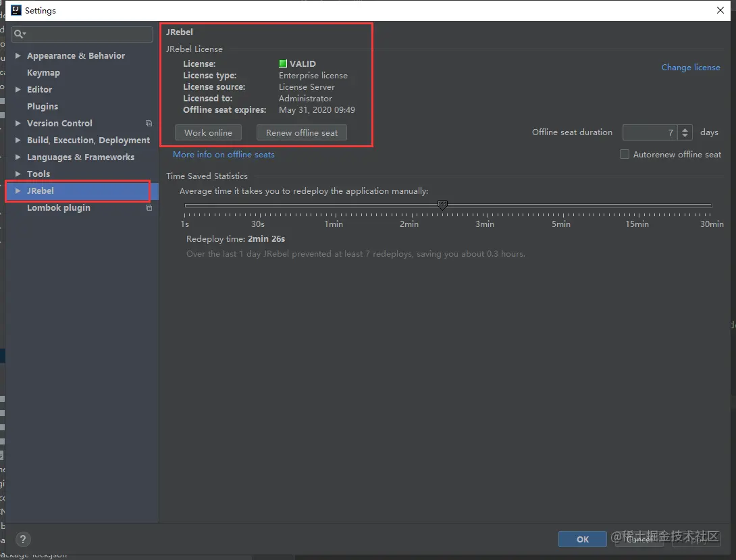Click the Work online button

208,133
